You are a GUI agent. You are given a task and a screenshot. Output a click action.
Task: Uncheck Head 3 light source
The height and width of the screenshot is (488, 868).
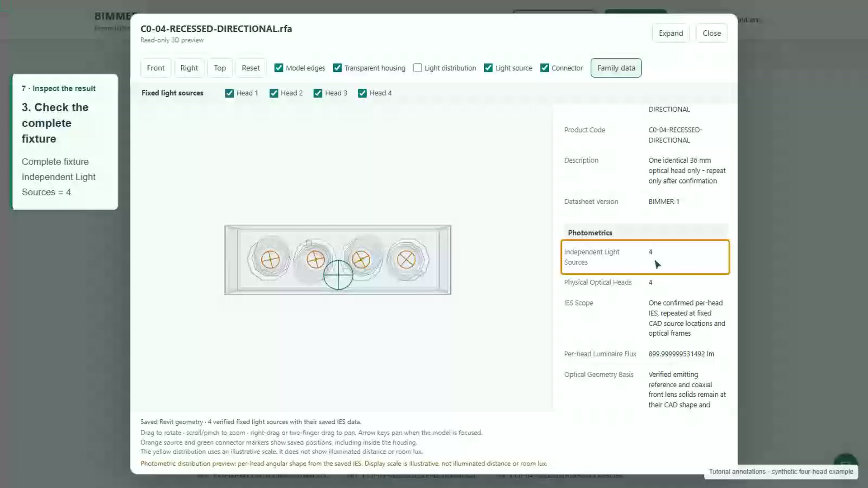tap(318, 93)
